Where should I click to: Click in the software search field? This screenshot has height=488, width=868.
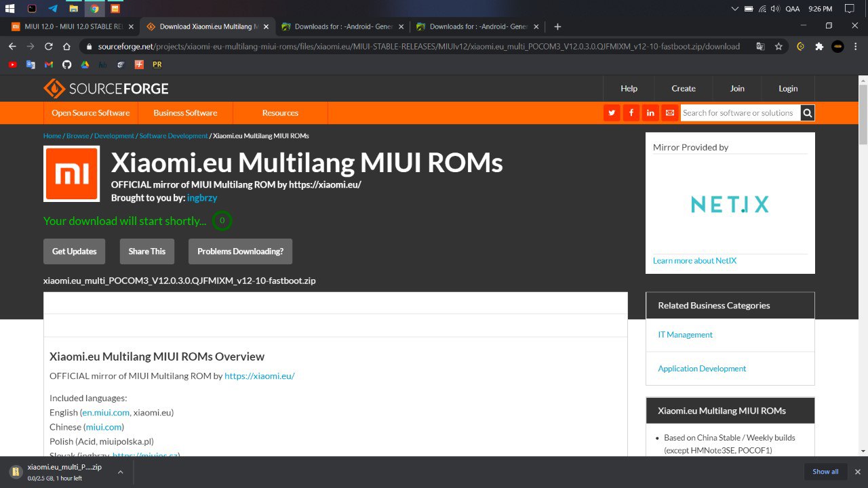click(740, 113)
